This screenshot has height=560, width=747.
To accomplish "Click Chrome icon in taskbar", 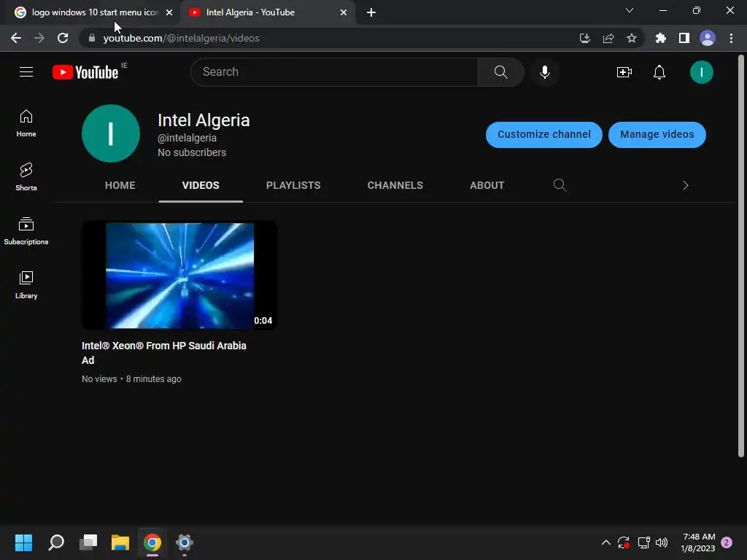I will click(152, 542).
